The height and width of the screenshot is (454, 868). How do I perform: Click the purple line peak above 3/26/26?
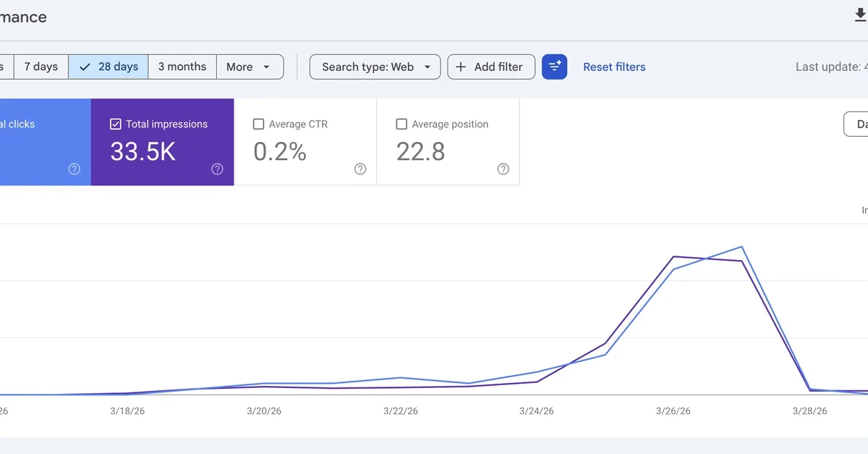coord(674,256)
